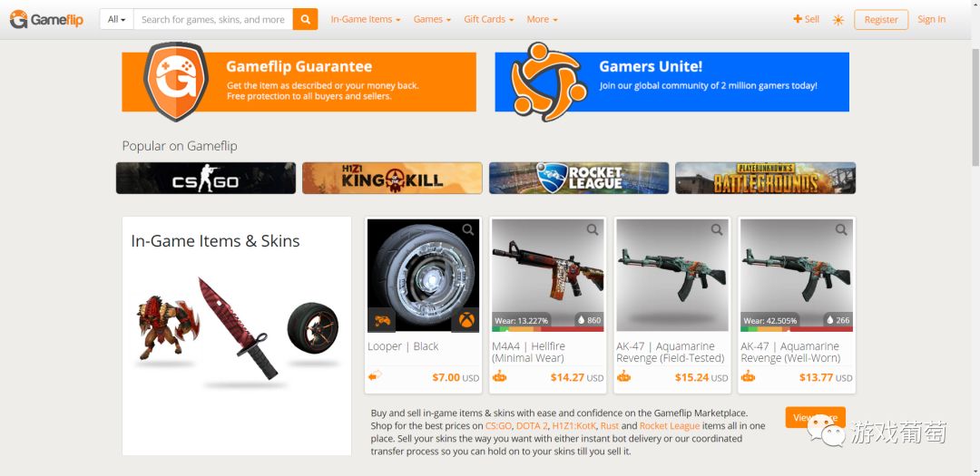Viewport: 980px width, 476px height.
Task: Open the Rocket League popular banner
Action: click(579, 178)
